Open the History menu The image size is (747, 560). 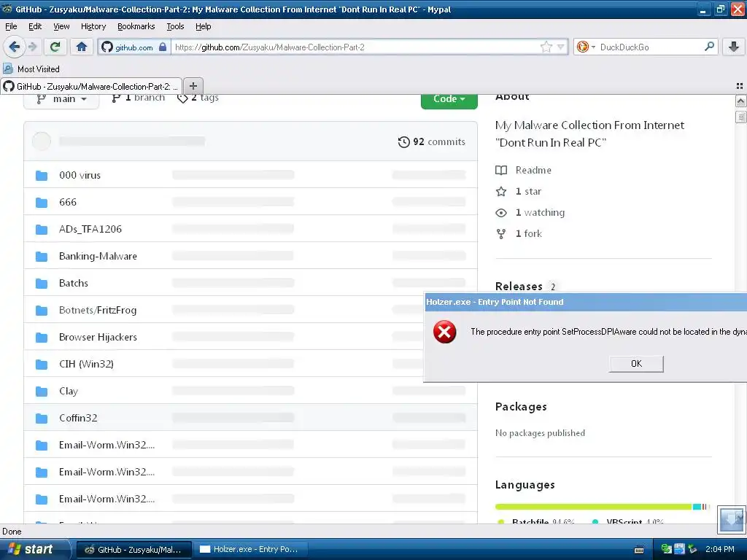click(93, 26)
